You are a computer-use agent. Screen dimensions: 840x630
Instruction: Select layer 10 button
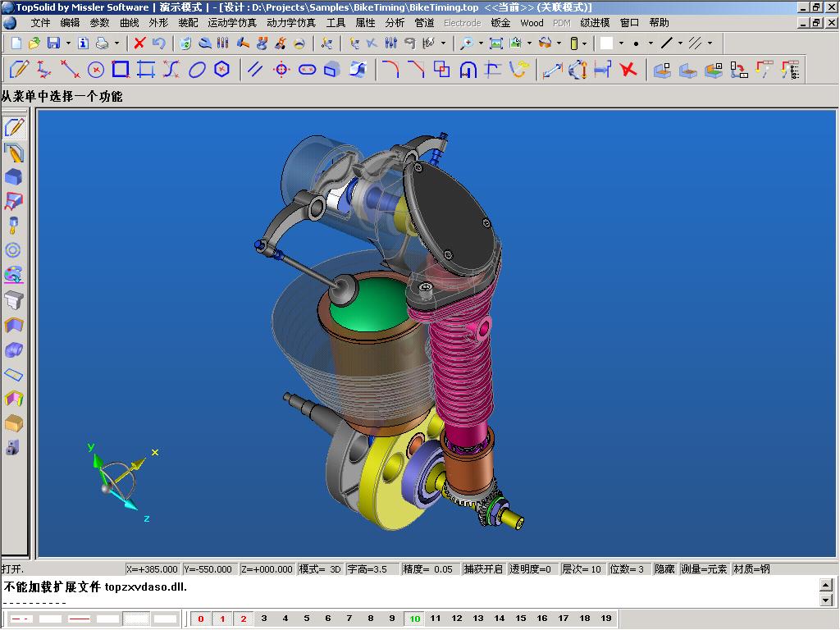click(414, 619)
